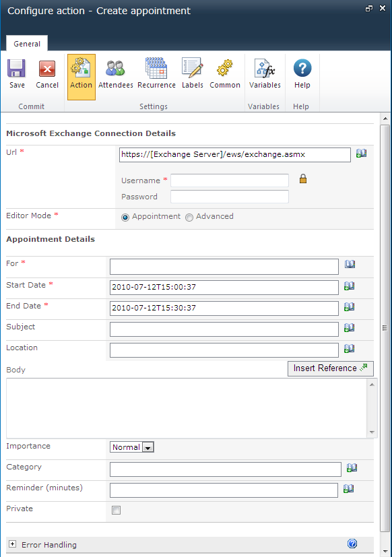Tick the Private checkbox

117,510
